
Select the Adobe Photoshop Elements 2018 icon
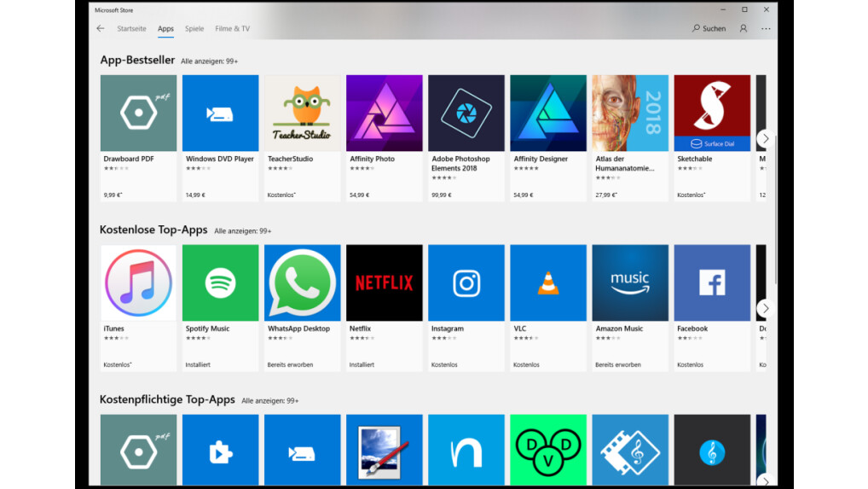click(466, 113)
